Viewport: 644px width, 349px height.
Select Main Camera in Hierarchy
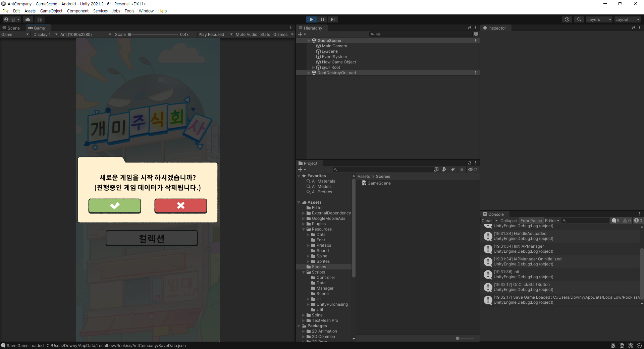pyautogui.click(x=334, y=46)
